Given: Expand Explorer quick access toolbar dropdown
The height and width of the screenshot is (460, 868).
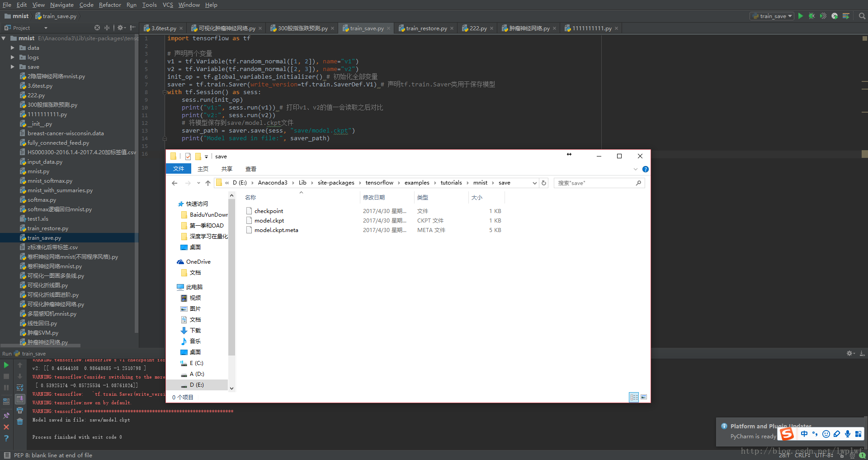Looking at the screenshot, I should tap(206, 156).
